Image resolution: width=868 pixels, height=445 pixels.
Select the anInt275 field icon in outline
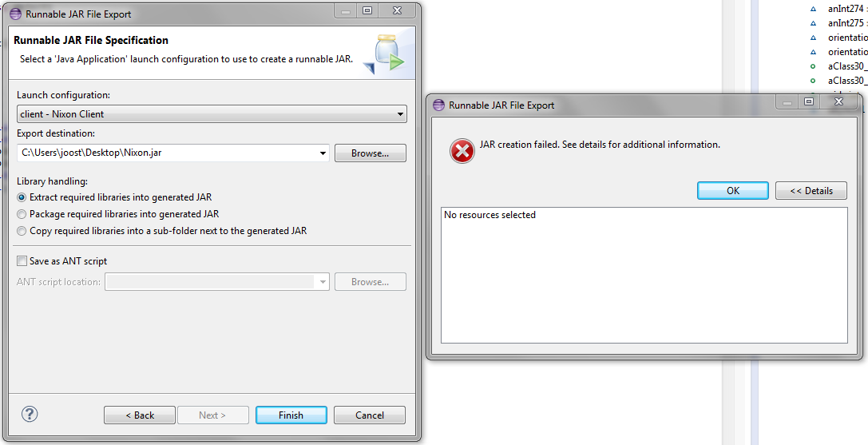813,23
